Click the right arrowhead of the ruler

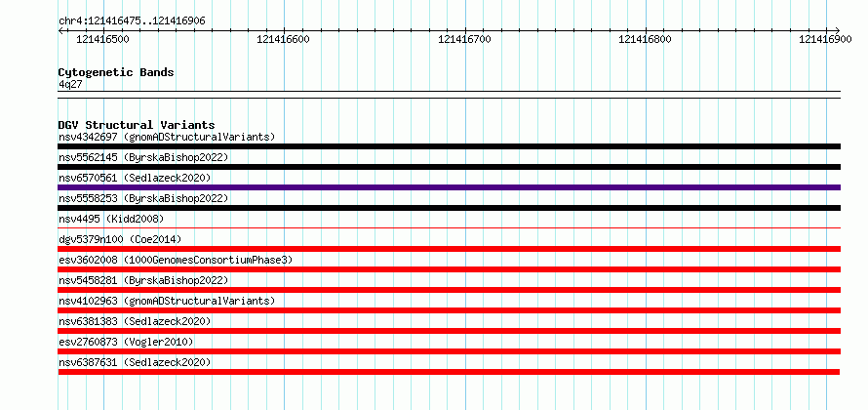[838, 30]
